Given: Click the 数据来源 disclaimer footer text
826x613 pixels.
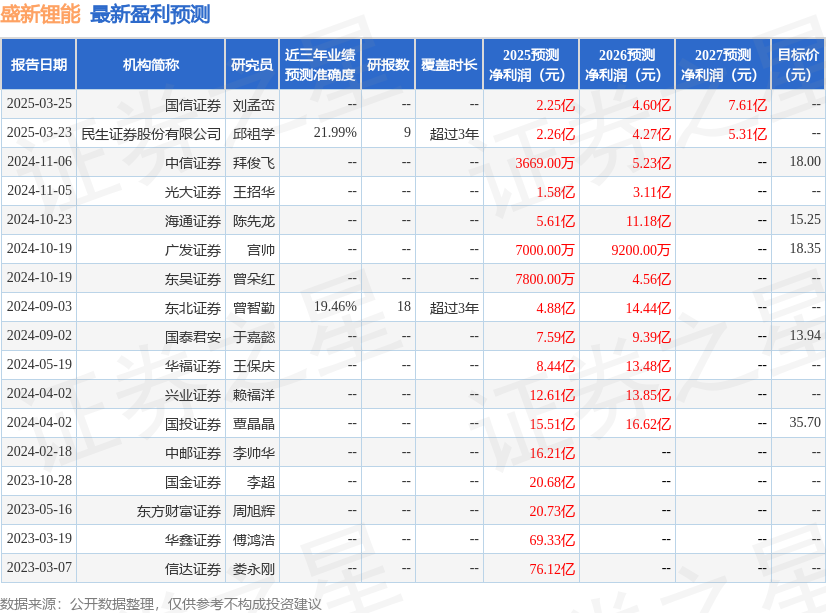Looking at the screenshot, I should tap(161, 604).
